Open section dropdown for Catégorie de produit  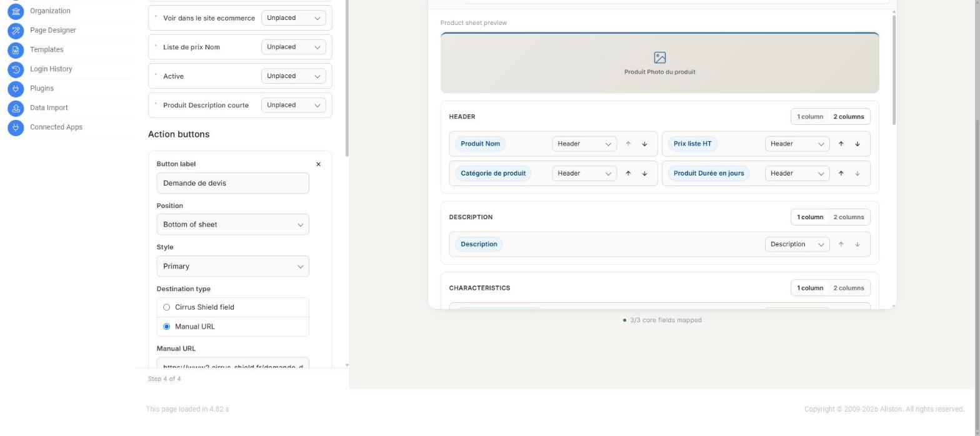(x=584, y=173)
